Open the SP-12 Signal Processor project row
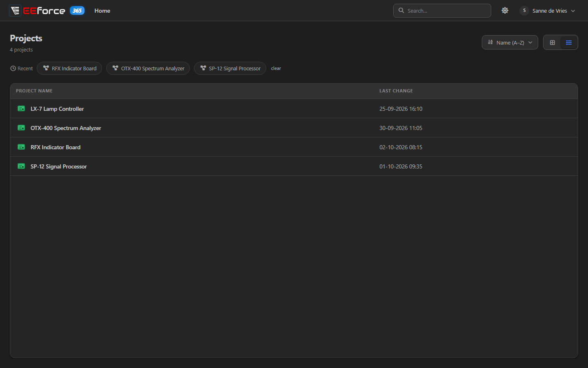 (294, 166)
